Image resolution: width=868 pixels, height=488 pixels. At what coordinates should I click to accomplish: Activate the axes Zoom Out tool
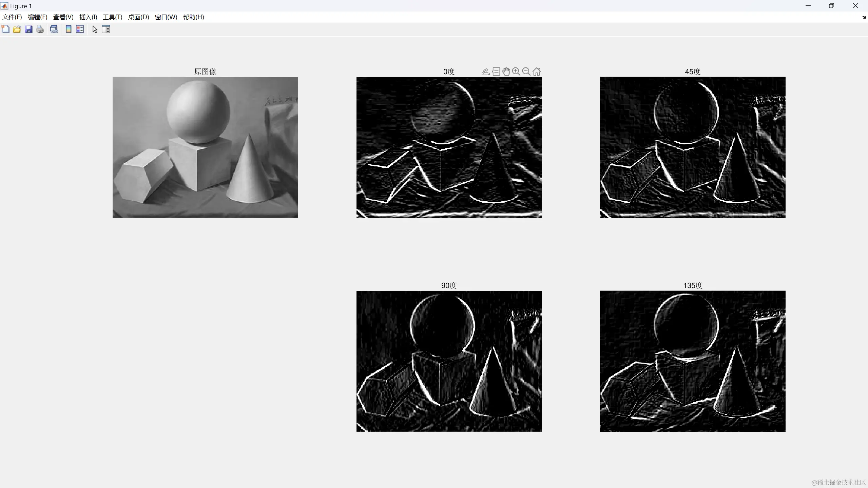526,72
